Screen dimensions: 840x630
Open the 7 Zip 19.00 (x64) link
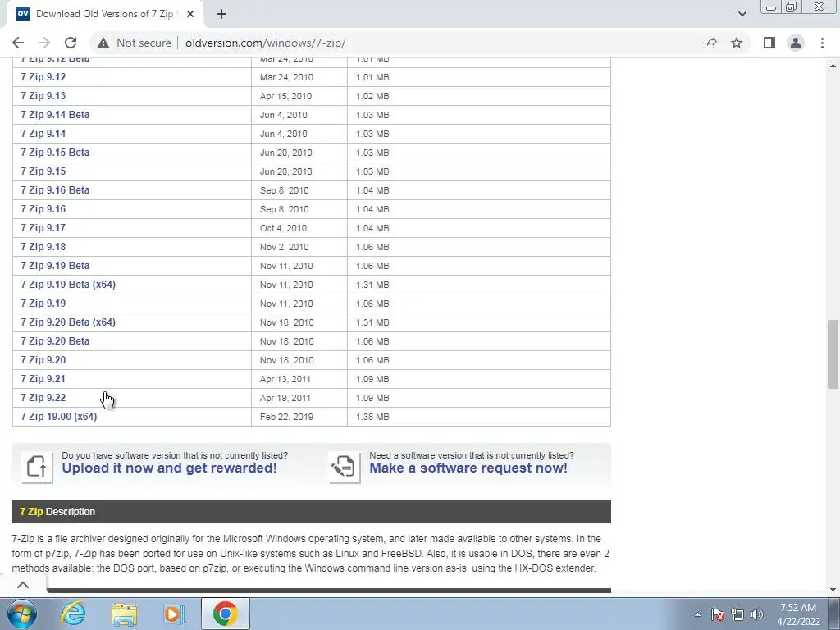[59, 416]
